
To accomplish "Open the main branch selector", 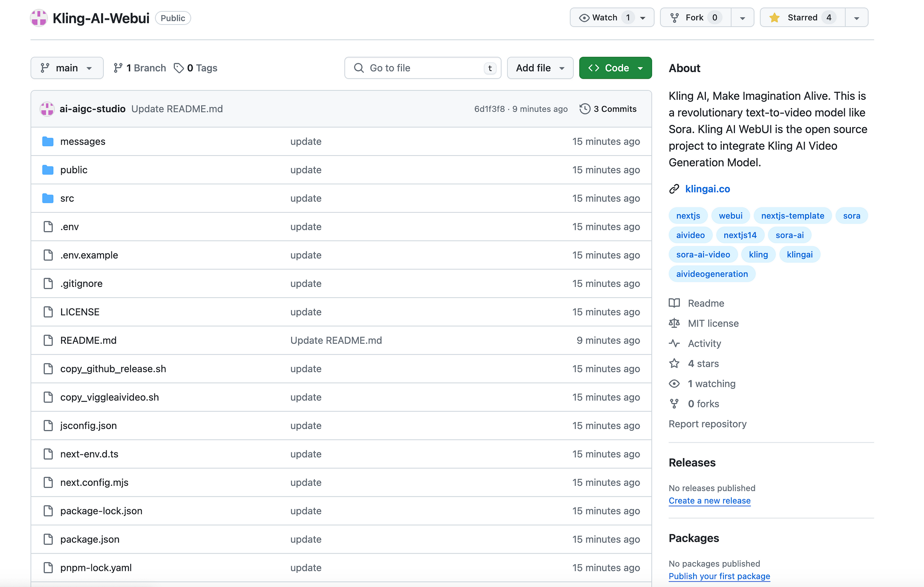I will (67, 68).
